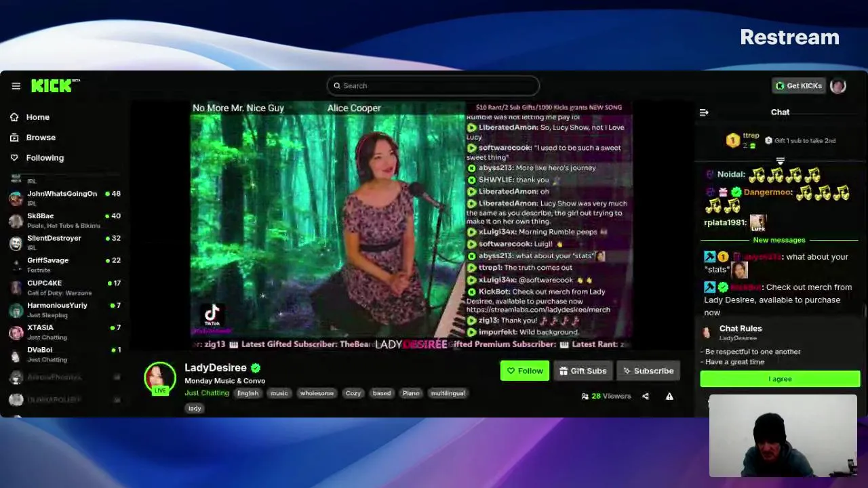Open the hamburger sidebar menu
Viewport: 868px width, 488px height.
click(x=16, y=86)
